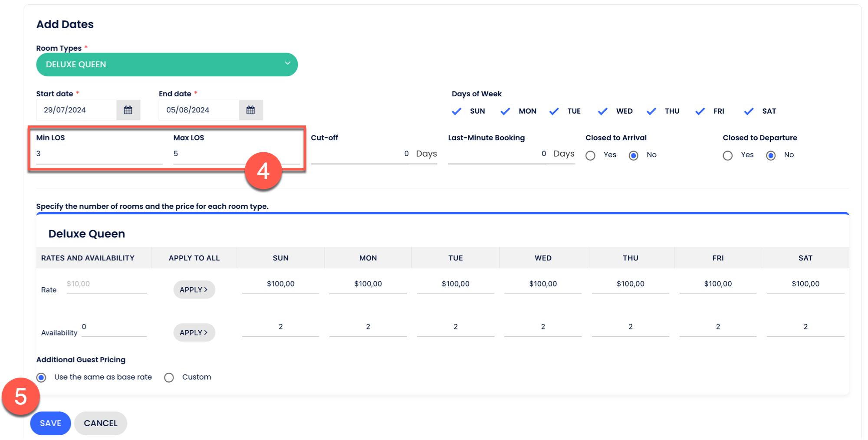Image resolution: width=868 pixels, height=440 pixels.
Task: Toggle the SAT day checkmark
Action: pos(749,112)
